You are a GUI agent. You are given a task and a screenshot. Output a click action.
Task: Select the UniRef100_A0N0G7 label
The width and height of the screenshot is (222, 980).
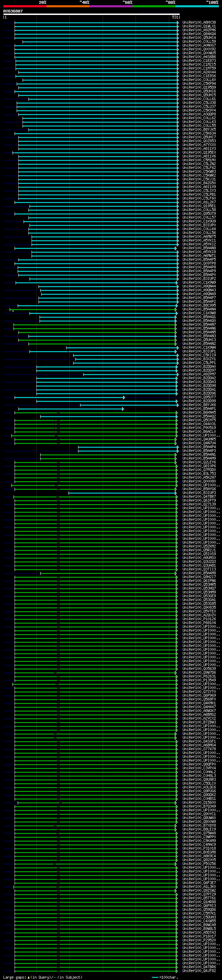click(199, 45)
